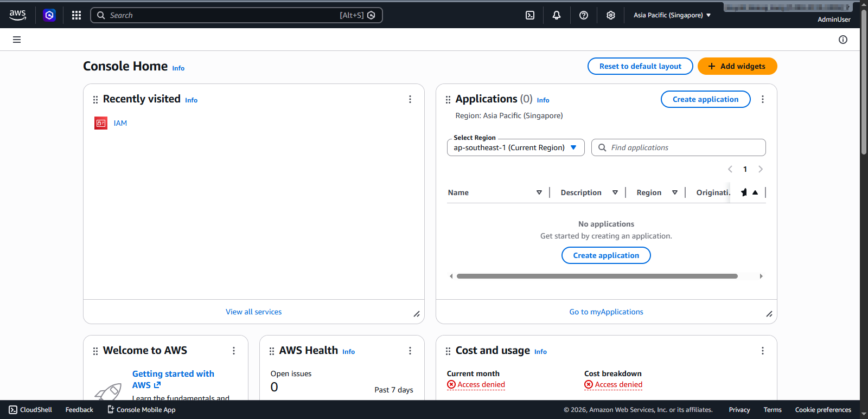Open the IAM recently visited link

pos(120,123)
